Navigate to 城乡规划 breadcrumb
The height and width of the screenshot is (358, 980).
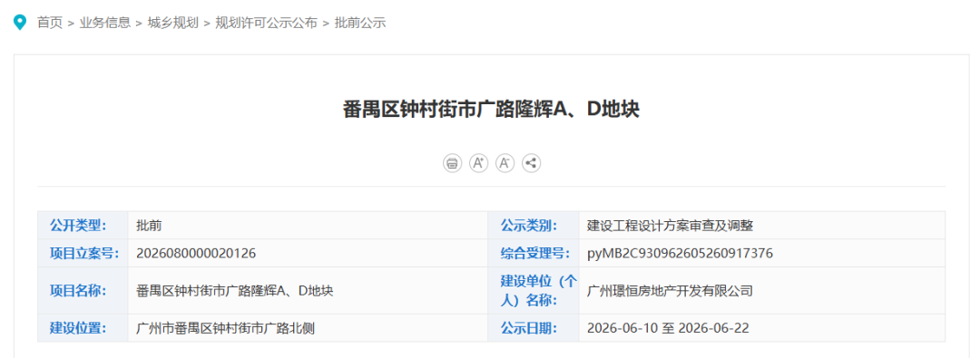click(x=172, y=24)
